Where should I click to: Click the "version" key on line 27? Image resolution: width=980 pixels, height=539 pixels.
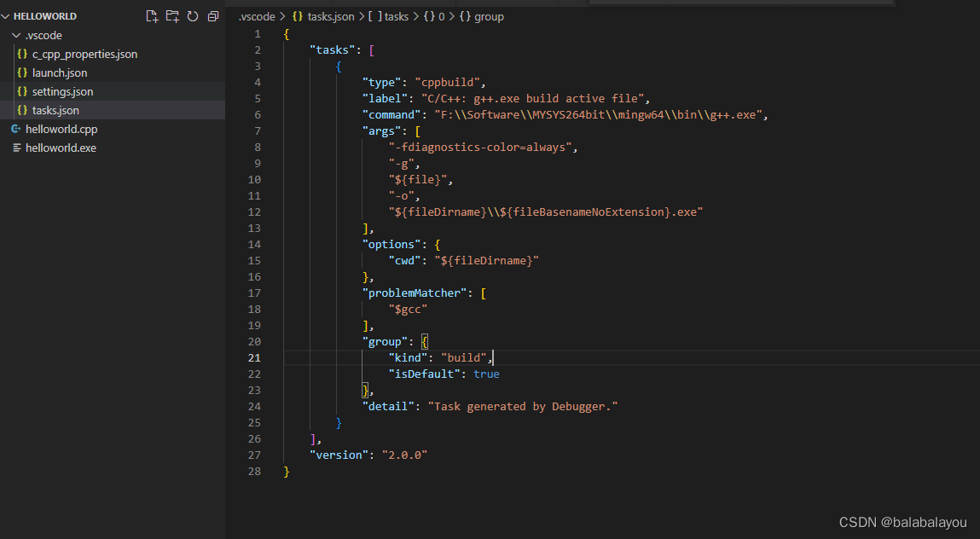click(x=339, y=455)
